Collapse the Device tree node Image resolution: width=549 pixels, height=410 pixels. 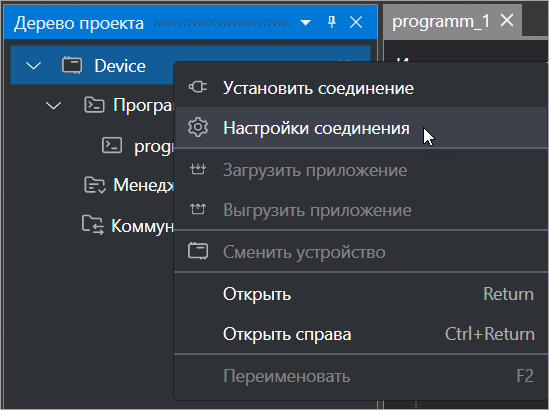tap(34, 65)
